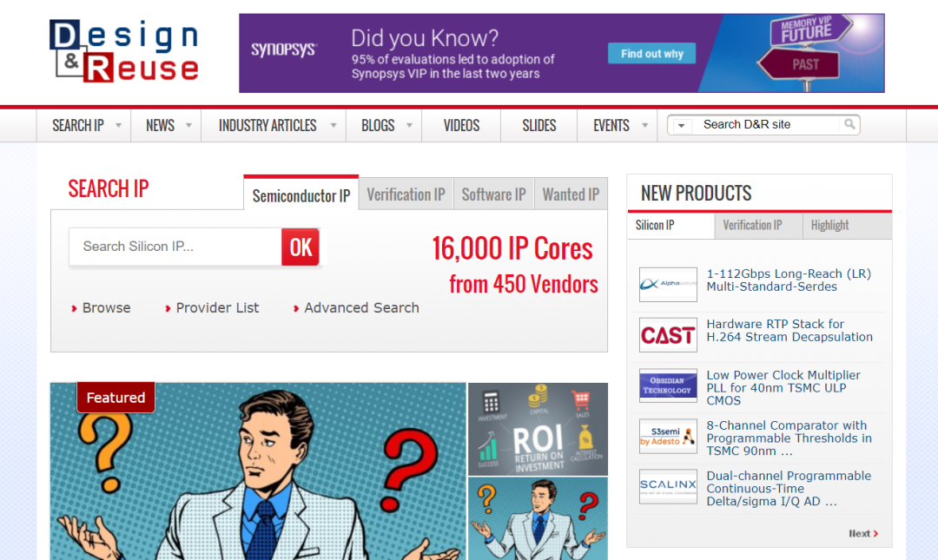
Task: Click the red OK search button
Action: point(301,247)
